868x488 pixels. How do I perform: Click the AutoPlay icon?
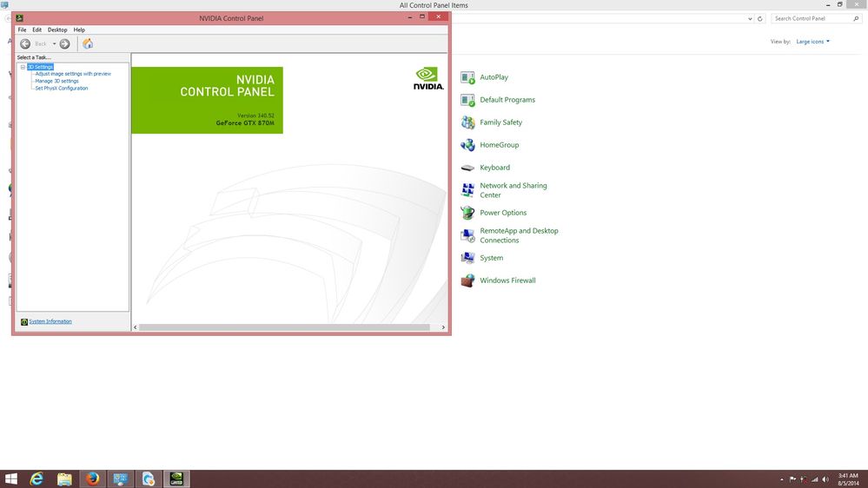(467, 77)
